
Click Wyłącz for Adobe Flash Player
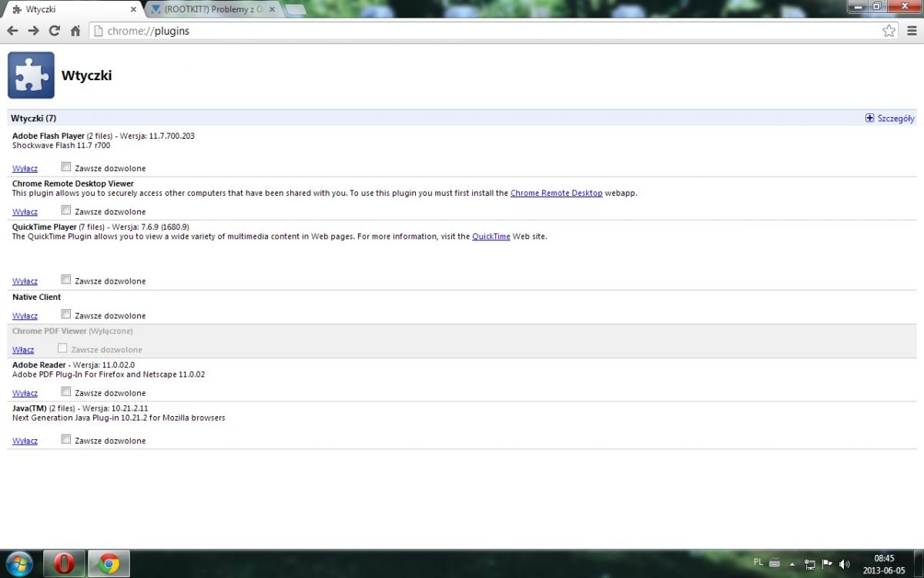pyautogui.click(x=25, y=168)
